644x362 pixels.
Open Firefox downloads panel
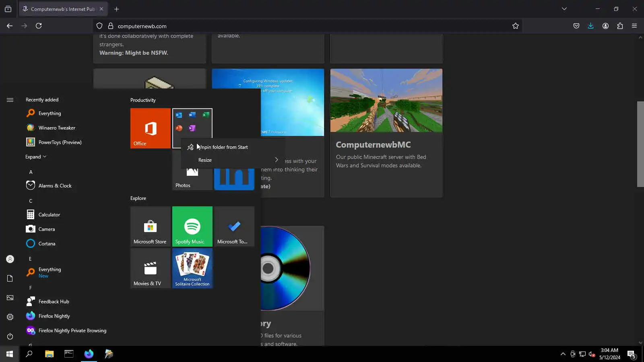[x=590, y=26]
